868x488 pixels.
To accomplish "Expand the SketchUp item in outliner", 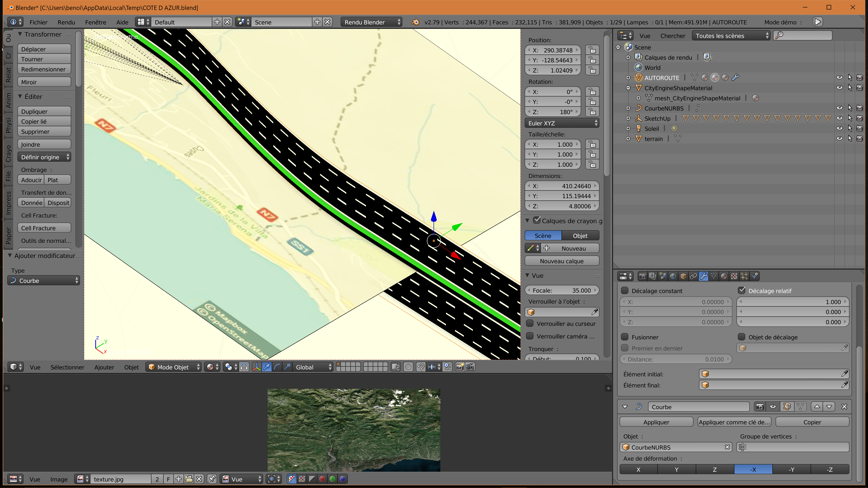I will click(x=628, y=119).
